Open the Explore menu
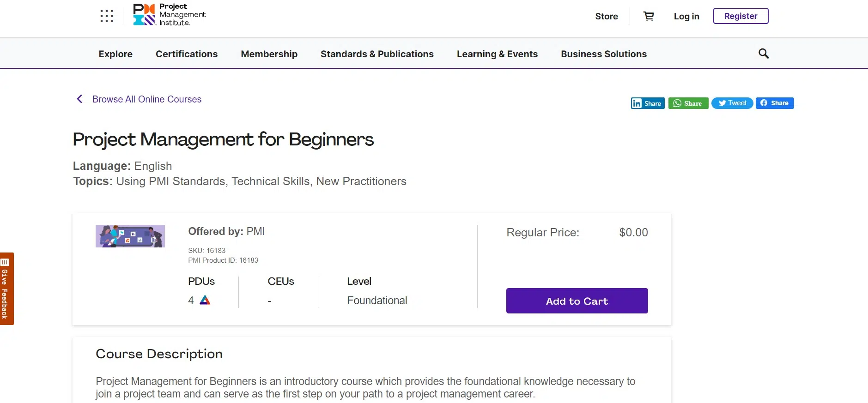Screen dimensions: 868x403 [115, 54]
